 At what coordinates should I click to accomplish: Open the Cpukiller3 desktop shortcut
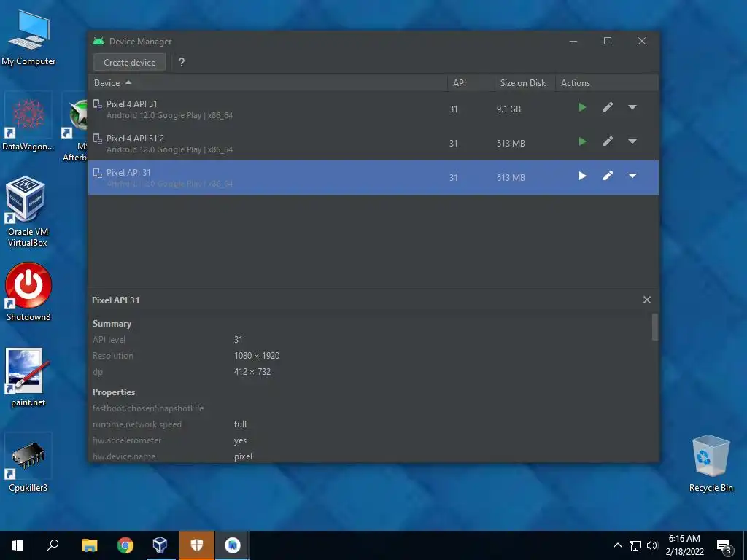[x=28, y=463]
